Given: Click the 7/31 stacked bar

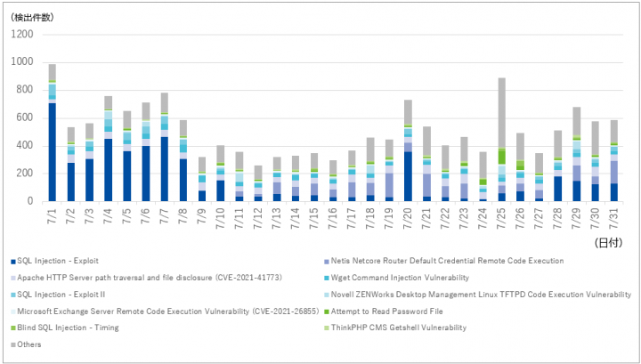Looking at the screenshot, I should [614, 161].
